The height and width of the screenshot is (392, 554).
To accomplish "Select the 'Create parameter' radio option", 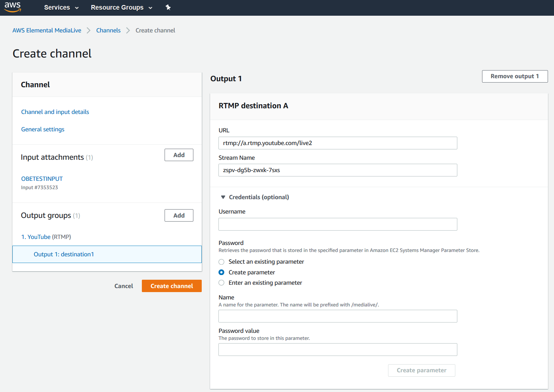I will click(221, 272).
